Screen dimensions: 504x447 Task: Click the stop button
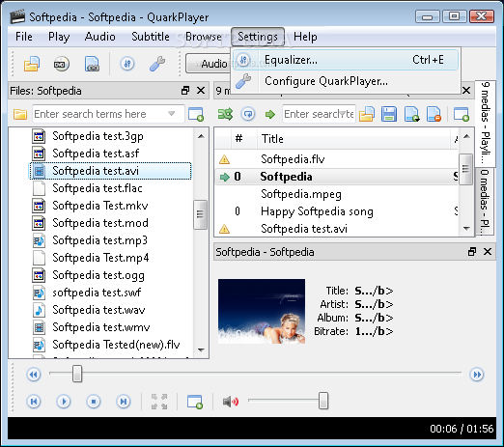(x=94, y=402)
